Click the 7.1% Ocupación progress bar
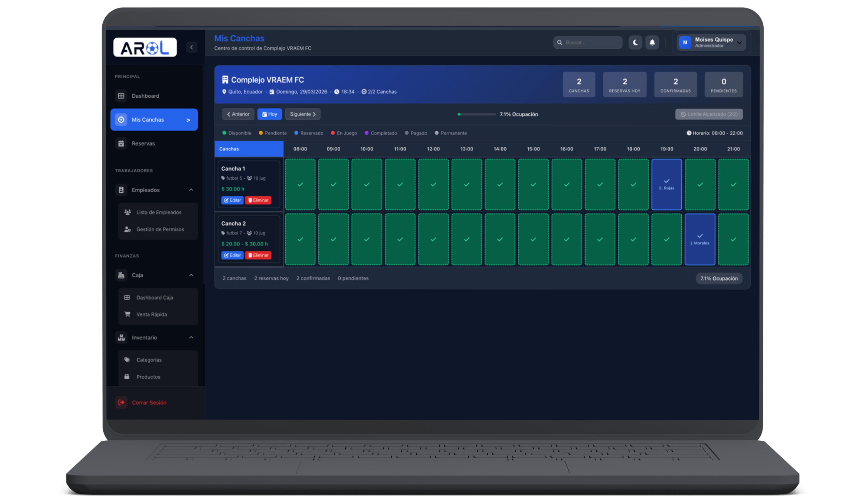This screenshot has width=866, height=504. [477, 114]
